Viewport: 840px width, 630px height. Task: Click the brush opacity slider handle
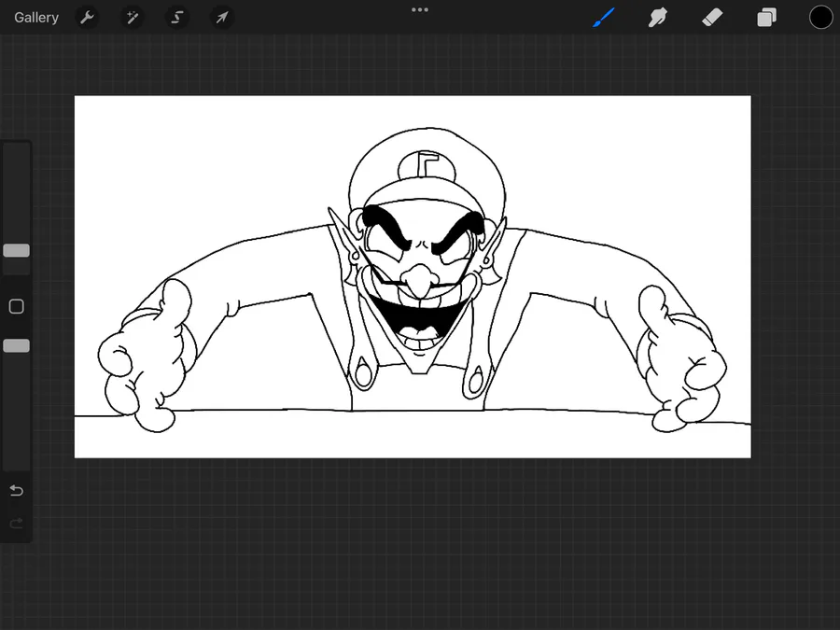pyautogui.click(x=17, y=346)
